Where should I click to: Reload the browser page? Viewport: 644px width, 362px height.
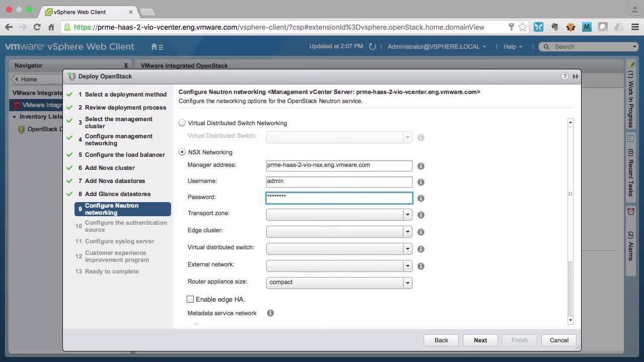(37, 27)
